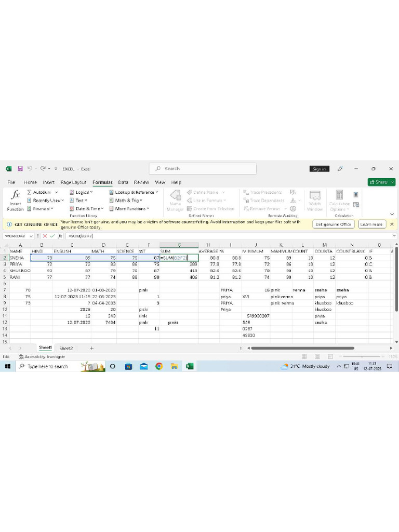Screen dimensions: 399x532
Task: Open the Name Box dropdown
Action: pos(31,236)
